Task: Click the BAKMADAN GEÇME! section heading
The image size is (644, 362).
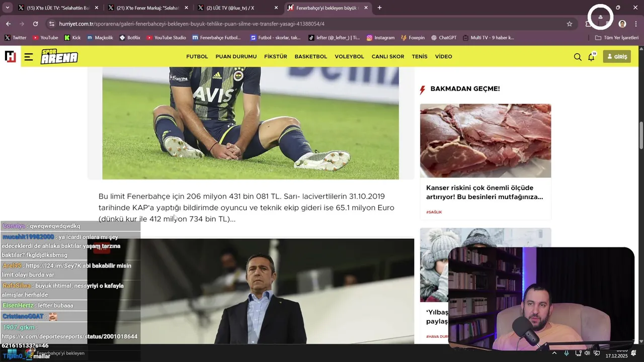Action: click(465, 89)
